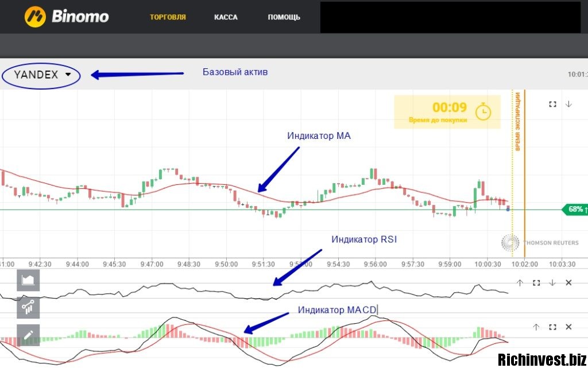Open the ТОРГОВЛЯ menu item
Image resolution: width=588 pixels, height=368 pixels.
pos(168,17)
